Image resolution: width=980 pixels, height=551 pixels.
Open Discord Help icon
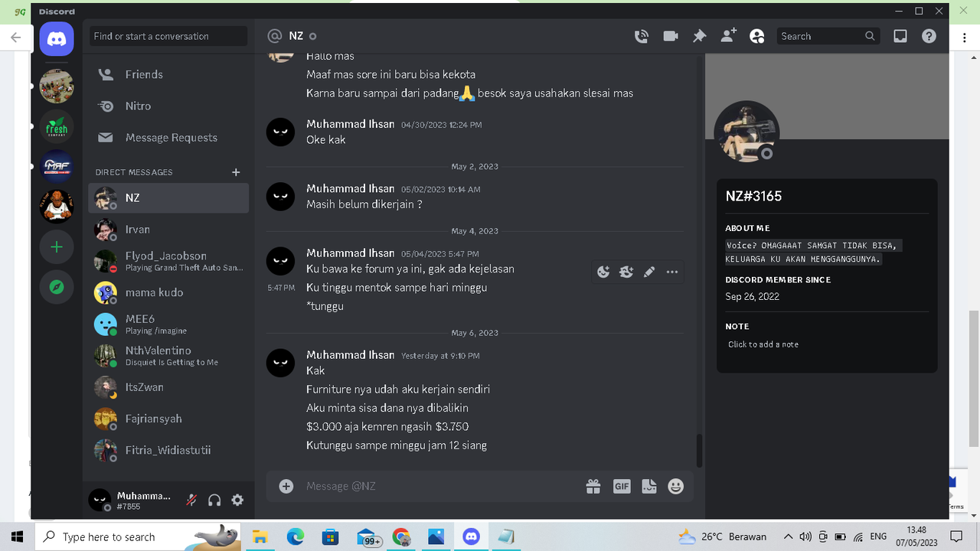pos(929,36)
